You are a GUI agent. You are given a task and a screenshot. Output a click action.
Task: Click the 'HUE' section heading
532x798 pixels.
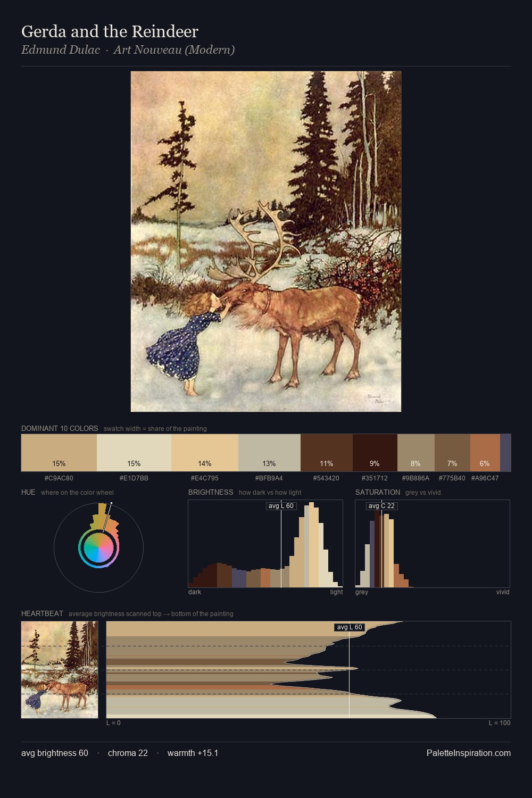pyautogui.click(x=28, y=492)
